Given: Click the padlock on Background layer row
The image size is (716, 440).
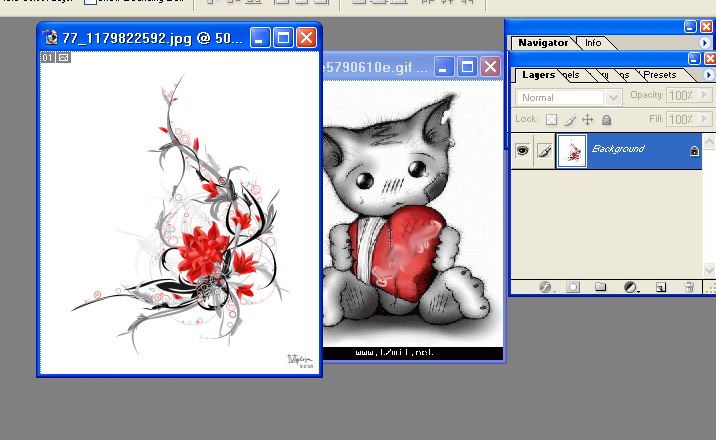Looking at the screenshot, I should click(694, 151).
